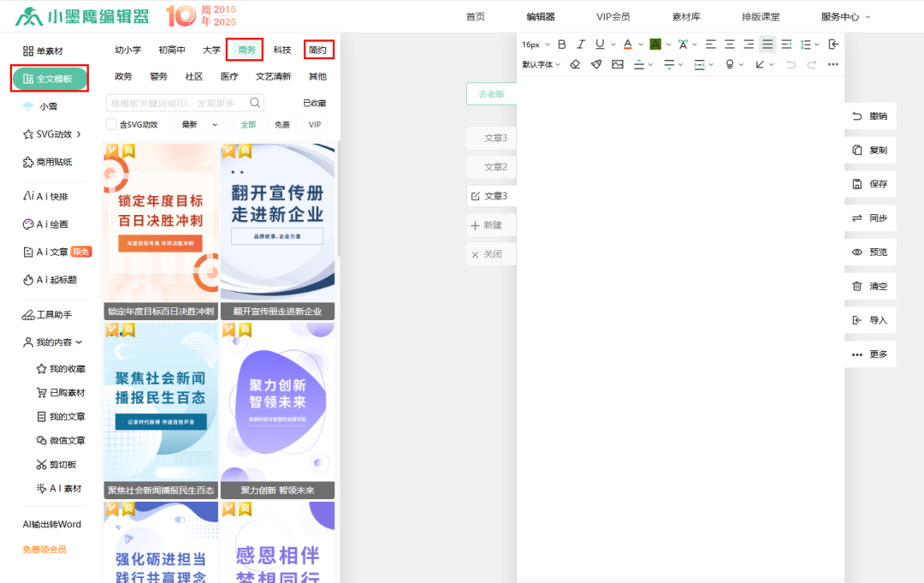Click the 去老版 button

tap(491, 94)
